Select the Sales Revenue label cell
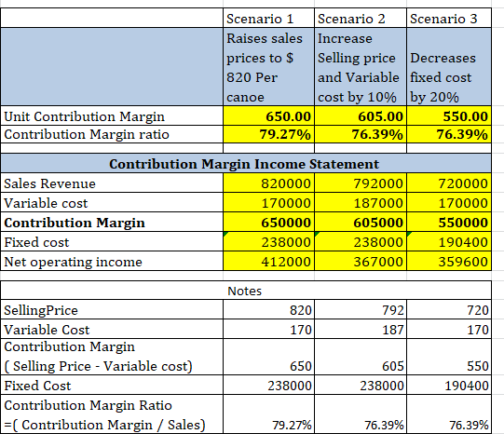This screenshot has width=504, height=434. (x=112, y=183)
